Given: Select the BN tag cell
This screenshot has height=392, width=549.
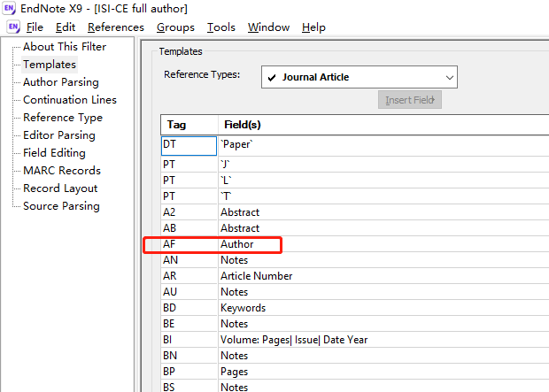Looking at the screenshot, I should [189, 356].
